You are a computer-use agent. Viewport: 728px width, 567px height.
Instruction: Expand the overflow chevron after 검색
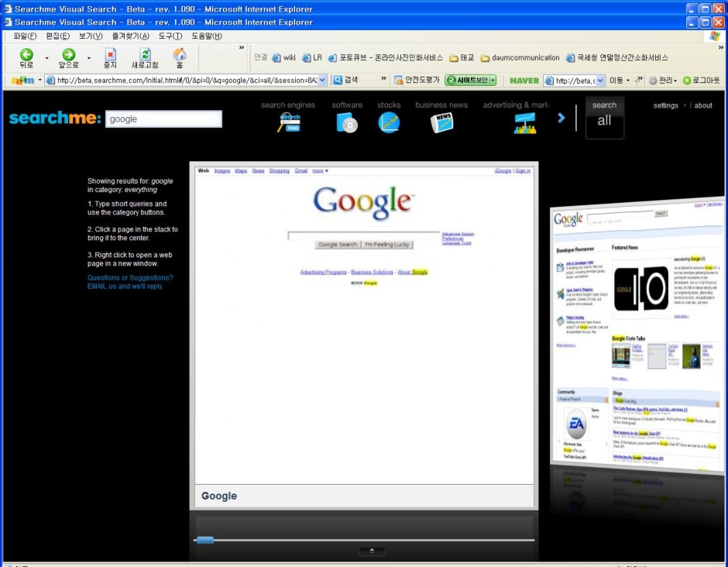tap(383, 78)
